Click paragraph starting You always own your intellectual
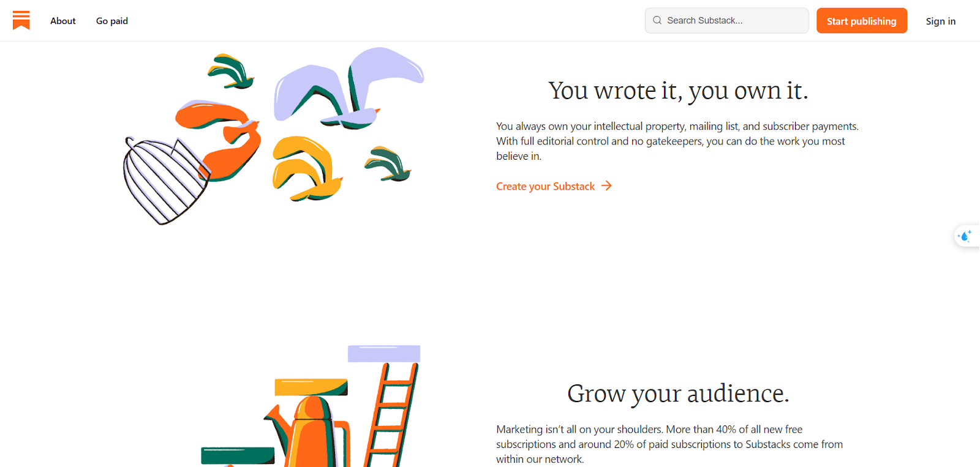This screenshot has width=980, height=467. (677, 141)
